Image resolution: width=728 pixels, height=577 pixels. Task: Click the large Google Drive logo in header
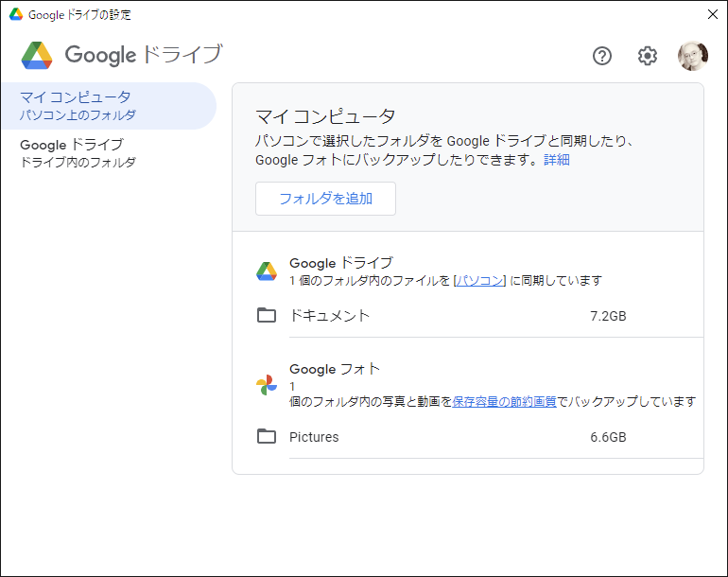[37, 55]
